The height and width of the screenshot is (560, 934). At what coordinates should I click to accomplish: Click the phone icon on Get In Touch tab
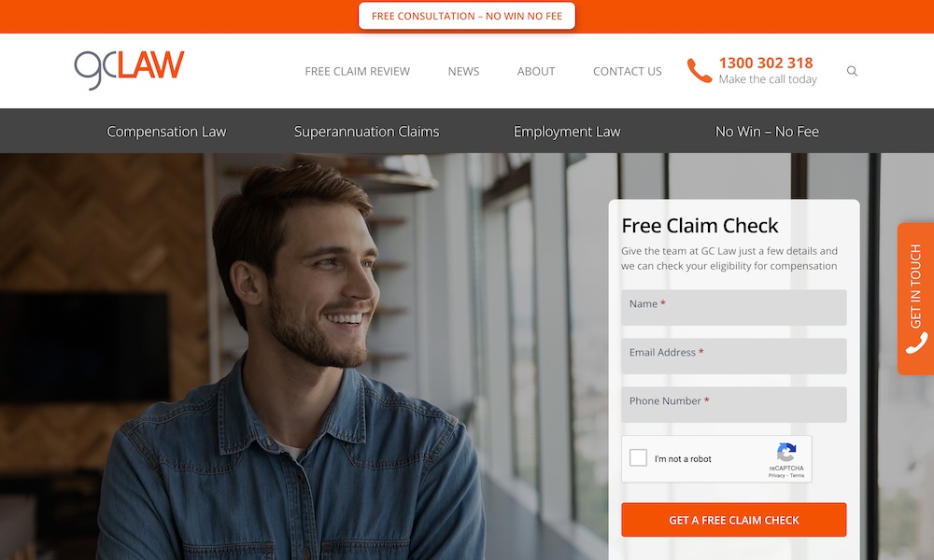[916, 343]
